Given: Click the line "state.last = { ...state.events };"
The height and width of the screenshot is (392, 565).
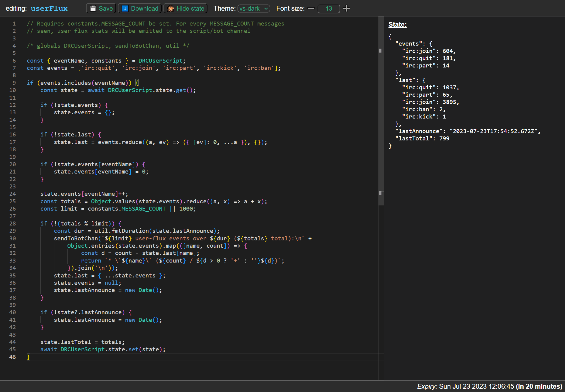Looking at the screenshot, I should pos(110,276).
